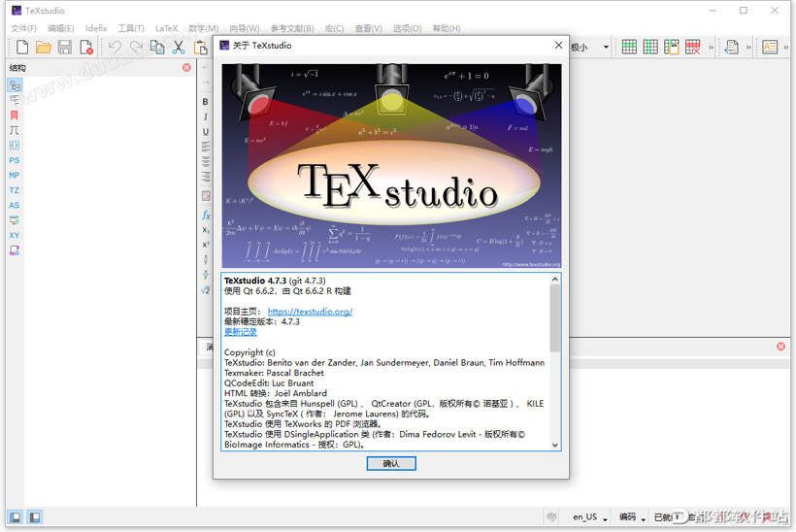Open the TZ (TikZ) commands panel
The image size is (796, 532).
[15, 190]
